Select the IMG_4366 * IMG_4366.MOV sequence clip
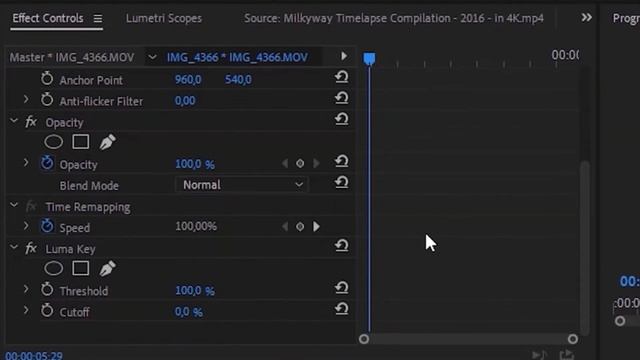Screen dimensions: 640x360 [x=237, y=57]
